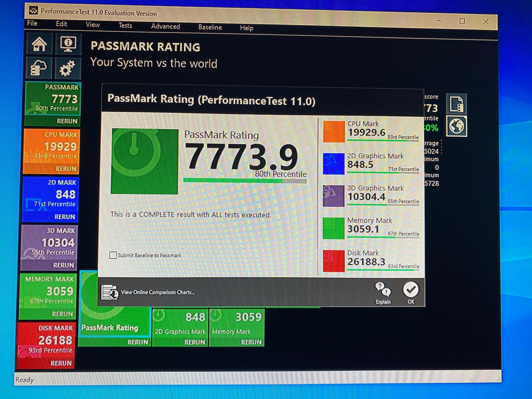532x399 pixels.
Task: Click the Disk Mark 26188.3 value
Action: 367,262
